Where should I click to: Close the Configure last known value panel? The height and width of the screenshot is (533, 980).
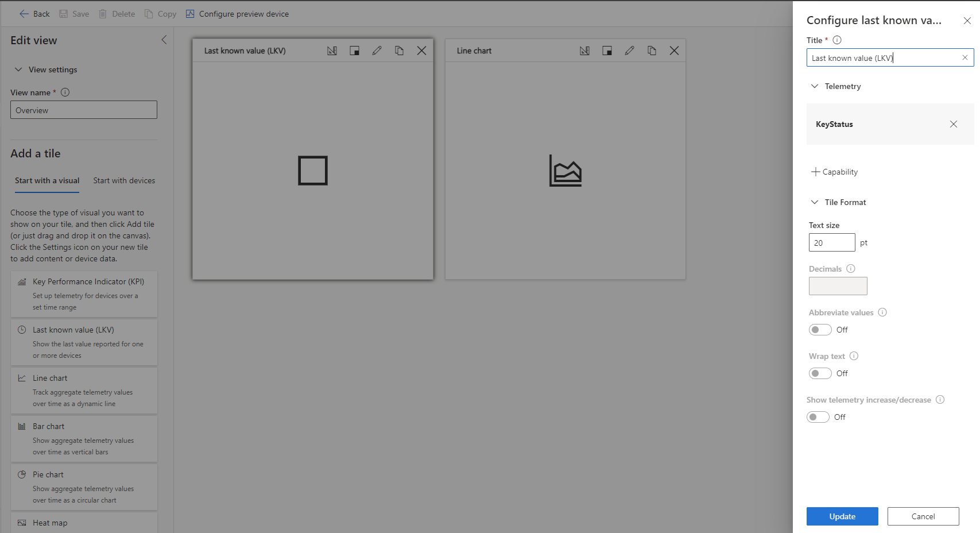[967, 21]
